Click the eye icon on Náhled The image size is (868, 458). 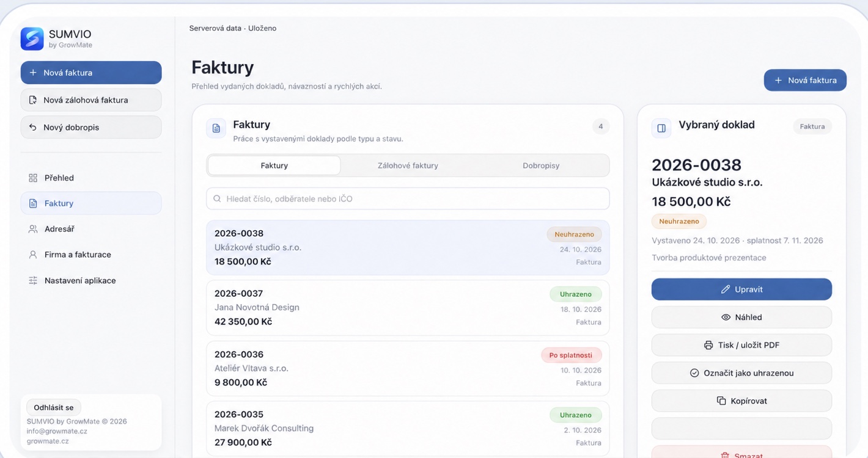point(726,318)
